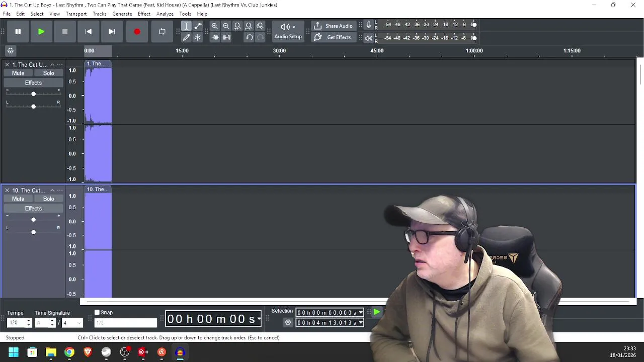The image size is (644, 362).
Task: Adjust track 10 gain slider
Action: (x=34, y=220)
